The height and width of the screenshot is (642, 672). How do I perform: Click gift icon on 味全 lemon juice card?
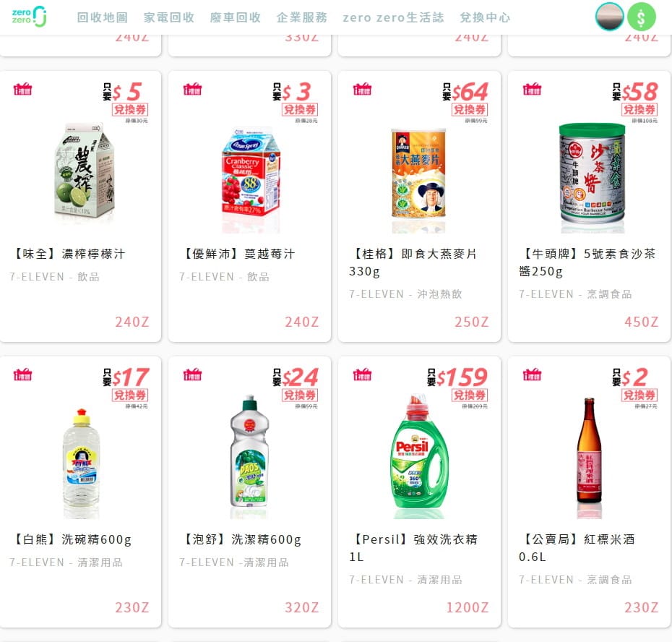click(22, 89)
